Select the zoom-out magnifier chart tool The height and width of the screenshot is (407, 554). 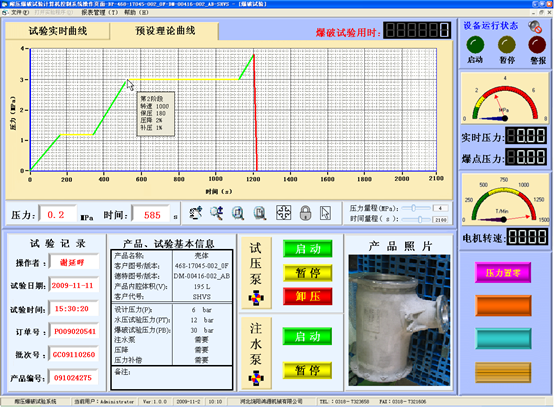click(260, 213)
